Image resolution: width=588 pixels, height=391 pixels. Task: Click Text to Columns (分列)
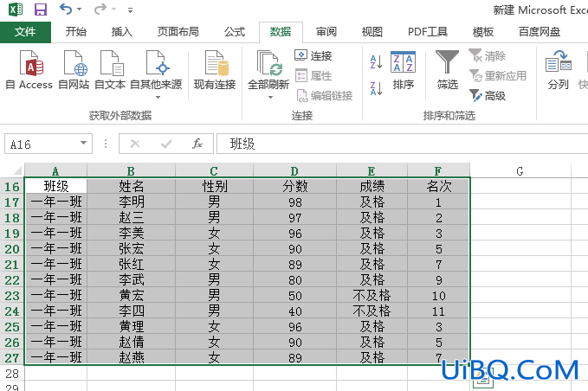coord(559,71)
